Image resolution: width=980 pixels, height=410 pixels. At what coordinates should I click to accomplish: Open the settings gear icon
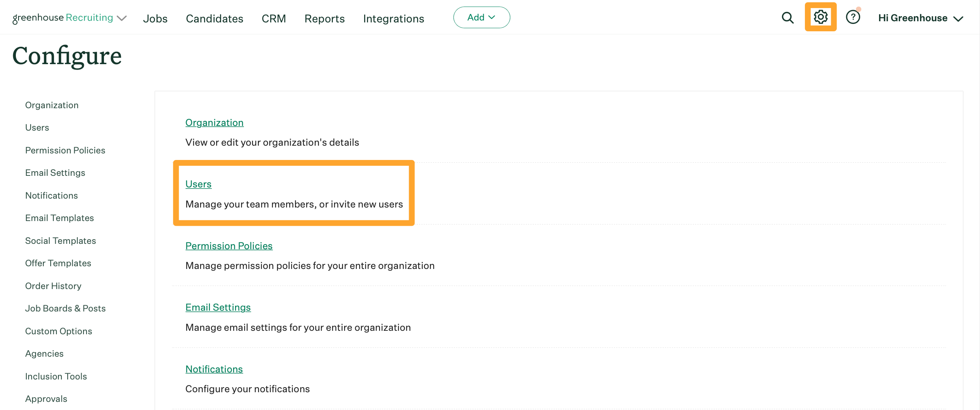(x=820, y=17)
